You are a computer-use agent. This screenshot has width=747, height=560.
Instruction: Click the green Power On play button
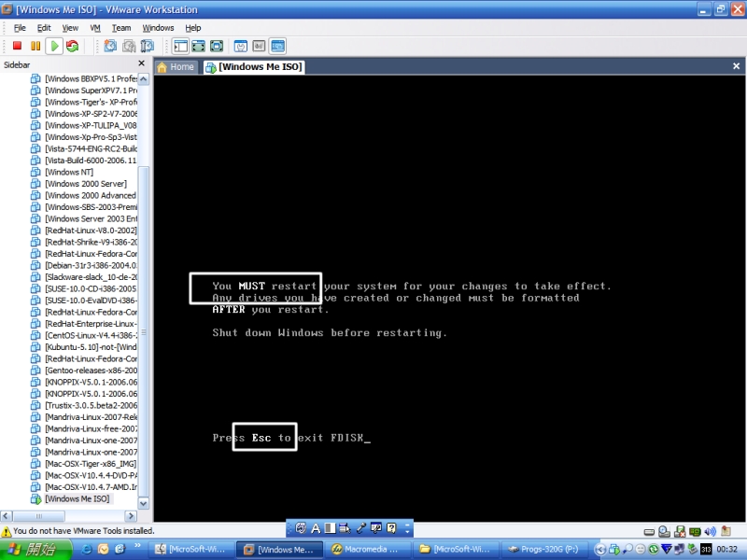(x=54, y=46)
